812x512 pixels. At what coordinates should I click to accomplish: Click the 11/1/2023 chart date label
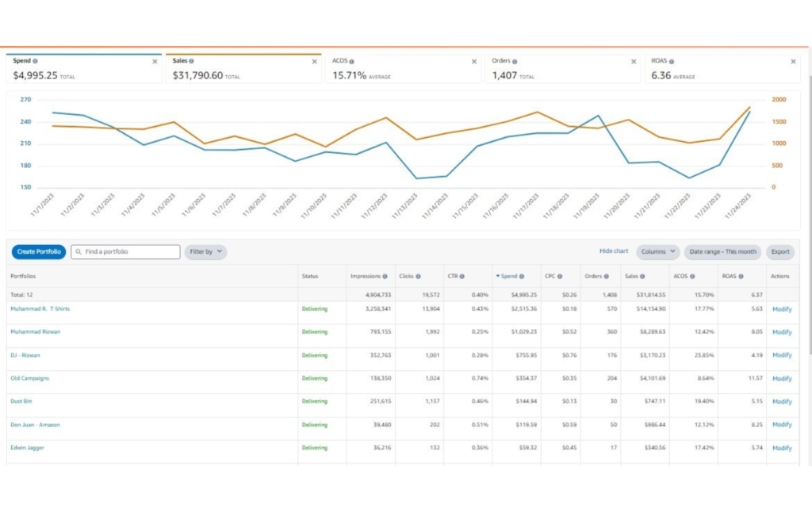[x=42, y=204]
